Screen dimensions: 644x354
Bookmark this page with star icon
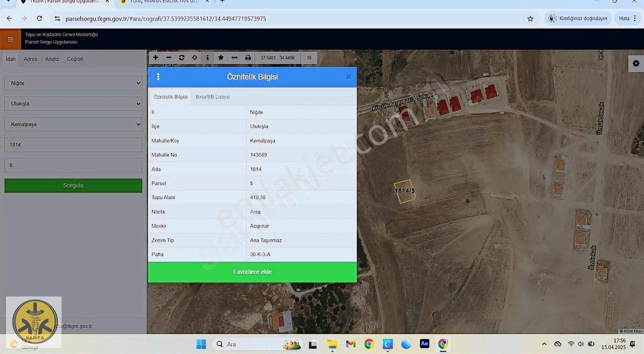click(530, 19)
